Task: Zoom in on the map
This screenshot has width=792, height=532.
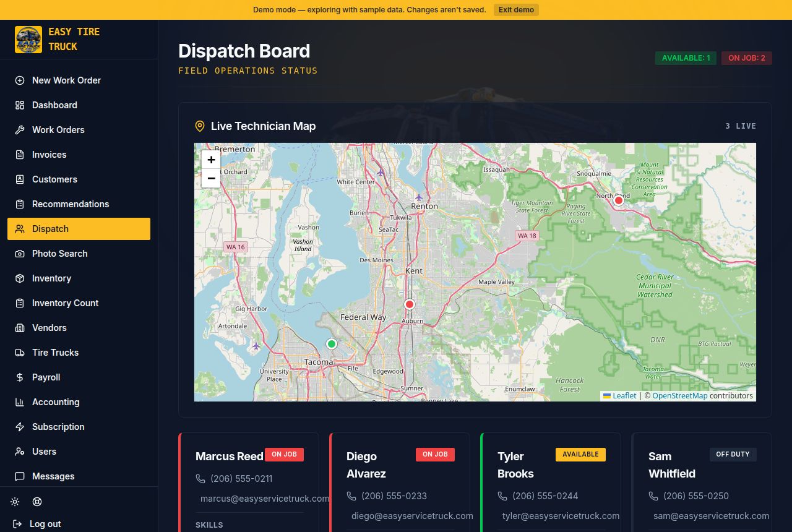Action: point(211,160)
